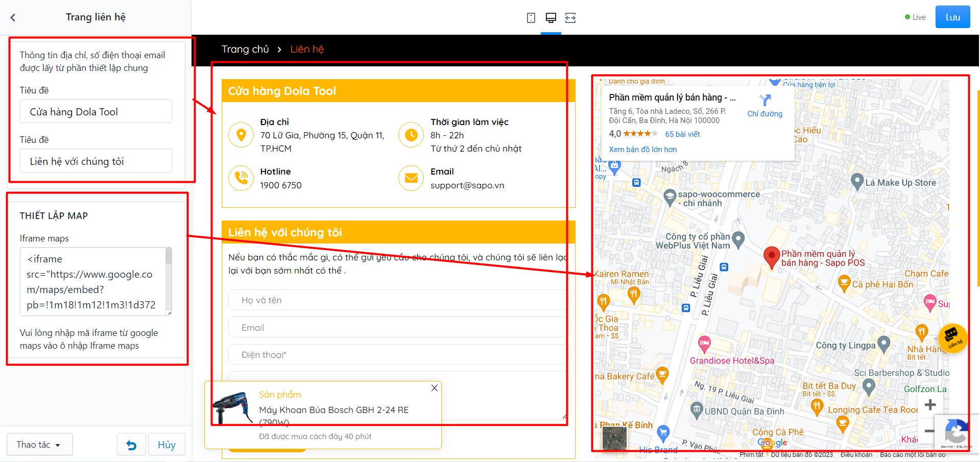This screenshot has width=980, height=462.
Task: Click UBND Quận Ba Đình map marker
Action: pyautogui.click(x=697, y=409)
